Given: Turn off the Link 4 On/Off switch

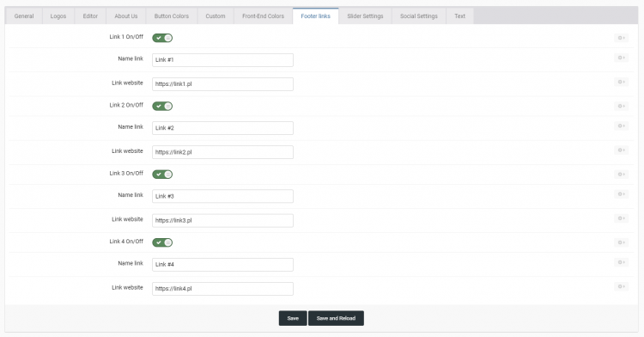Looking at the screenshot, I should (x=162, y=242).
